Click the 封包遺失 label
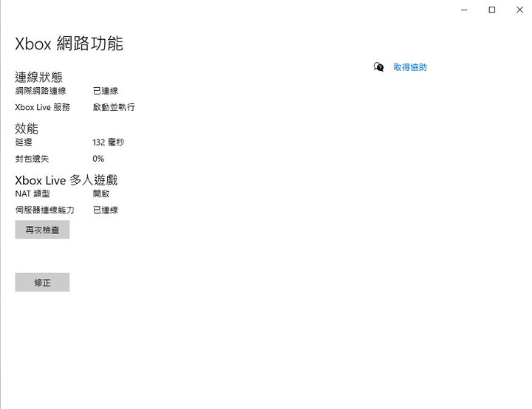Image resolution: width=532 pixels, height=409 pixels. click(32, 159)
